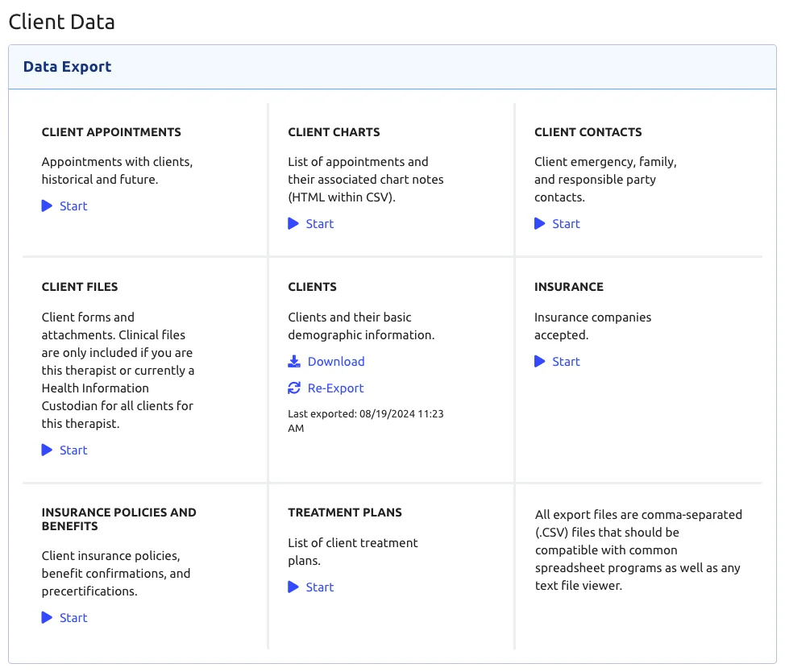
Task: Click the Client Data page title
Action: point(62,22)
